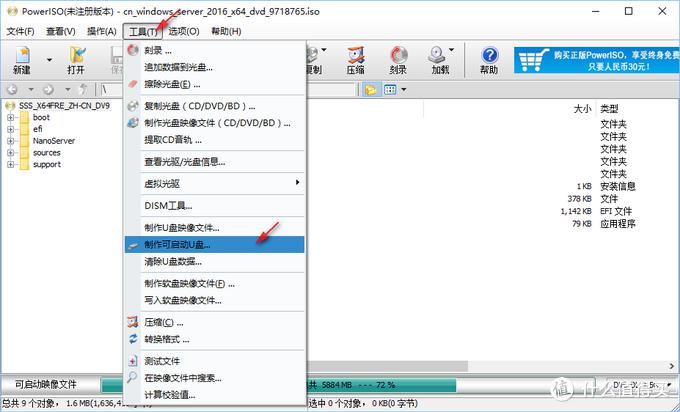The width and height of the screenshot is (680, 412).
Task: Open the dropdown arrow beside 新建
Action: (x=49, y=60)
